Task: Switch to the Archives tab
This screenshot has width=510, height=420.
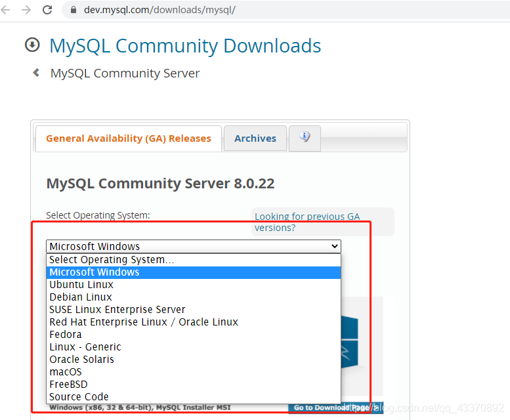Action: click(255, 138)
